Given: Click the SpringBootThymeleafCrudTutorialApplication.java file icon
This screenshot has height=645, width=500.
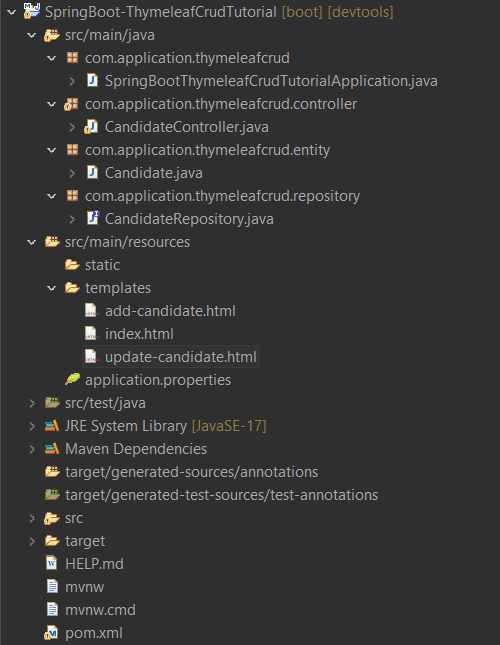Looking at the screenshot, I should [x=93, y=80].
